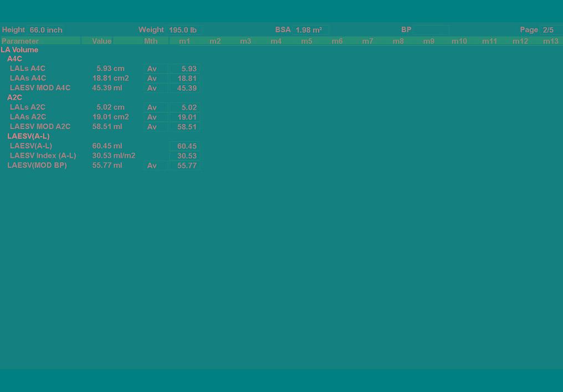
Task: Select the LAESV(A-L) group heading
Action: [x=28, y=136]
